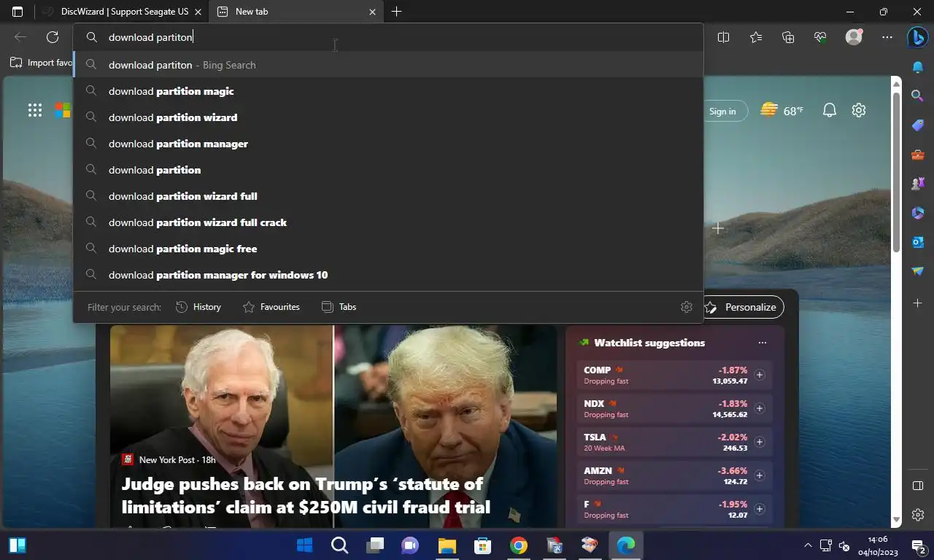Click the page vertical scrollbar thumb
Image resolution: width=934 pixels, height=560 pixels.
[x=897, y=171]
